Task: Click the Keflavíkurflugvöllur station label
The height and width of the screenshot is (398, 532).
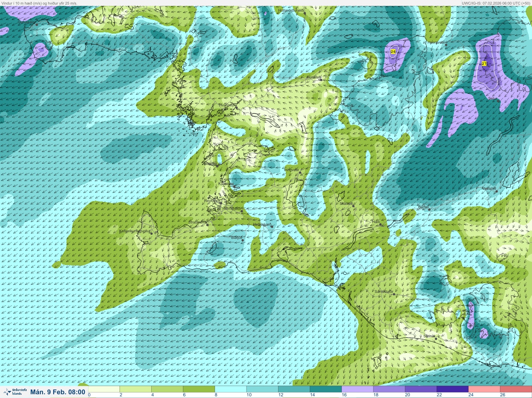Action: [x=134, y=231]
